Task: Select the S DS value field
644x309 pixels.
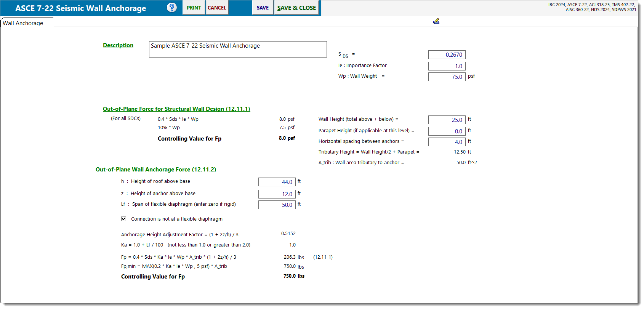Action: [447, 55]
